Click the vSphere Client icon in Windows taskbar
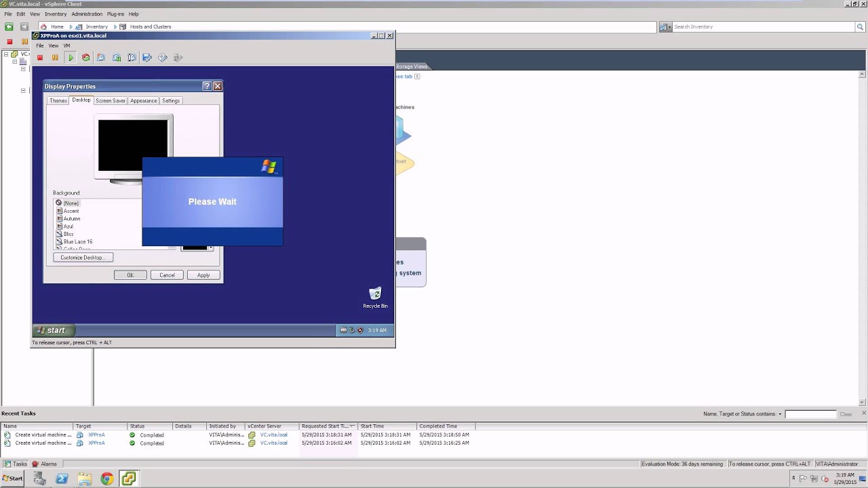This screenshot has width=868, height=488. tap(129, 479)
